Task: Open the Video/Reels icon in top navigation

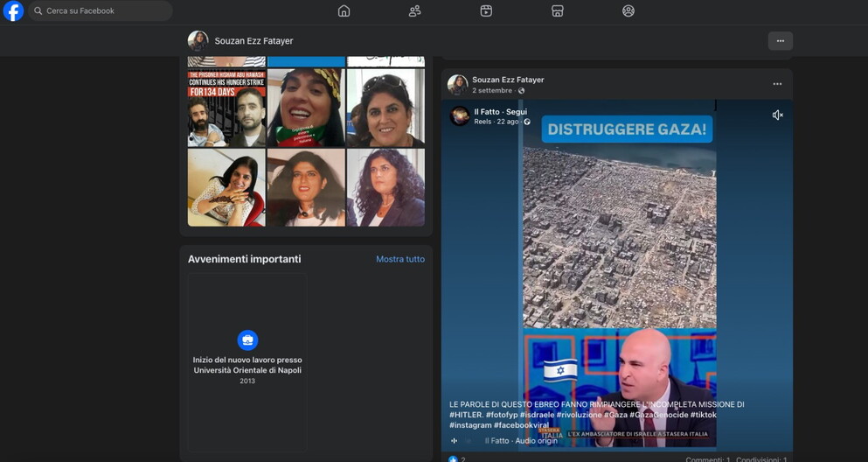Action: tap(486, 11)
